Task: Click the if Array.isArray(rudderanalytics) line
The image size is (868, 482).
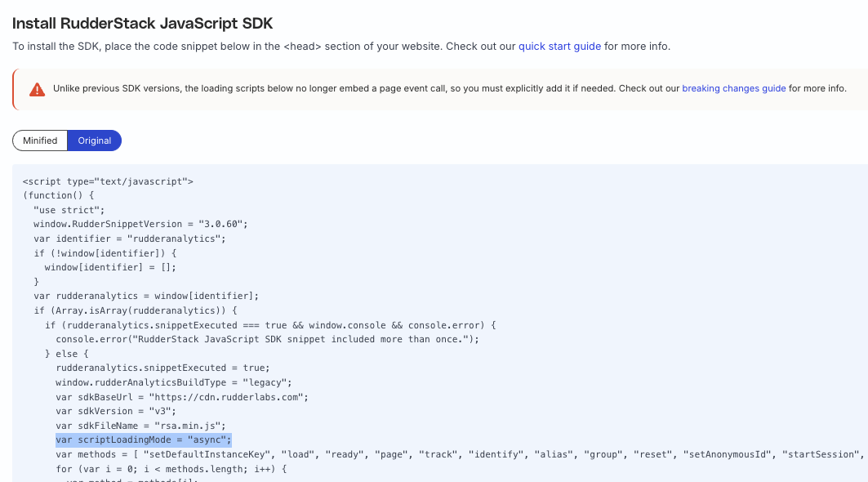Action: click(x=135, y=310)
